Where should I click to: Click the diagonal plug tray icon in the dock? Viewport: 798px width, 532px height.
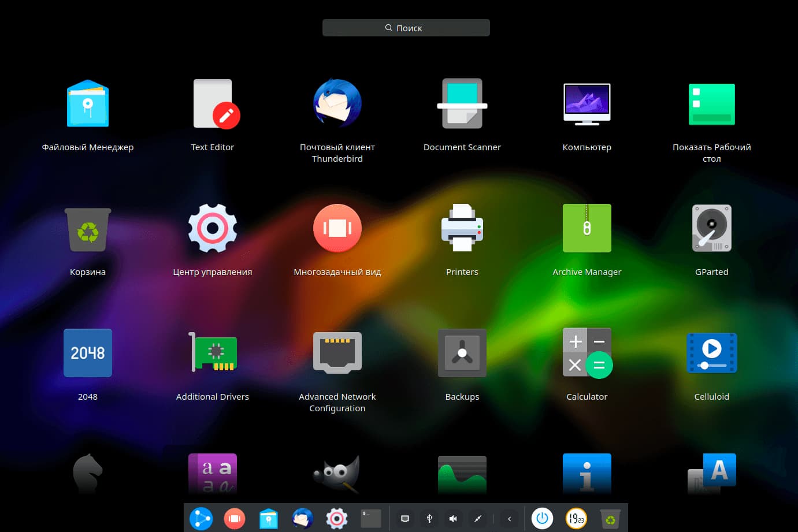[x=478, y=519]
